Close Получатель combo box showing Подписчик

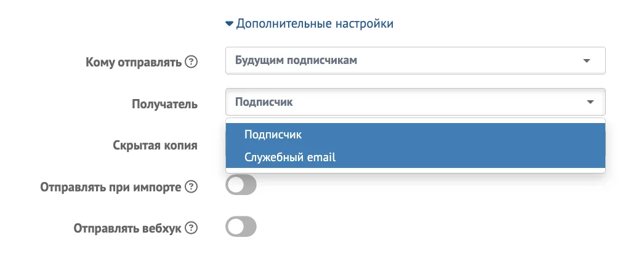point(415,102)
